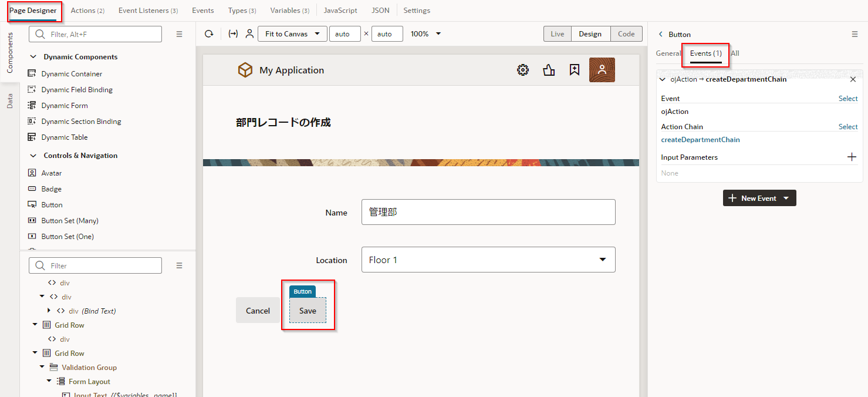This screenshot has width=868, height=397.
Task: Click the bookmark add icon in header
Action: 575,70
